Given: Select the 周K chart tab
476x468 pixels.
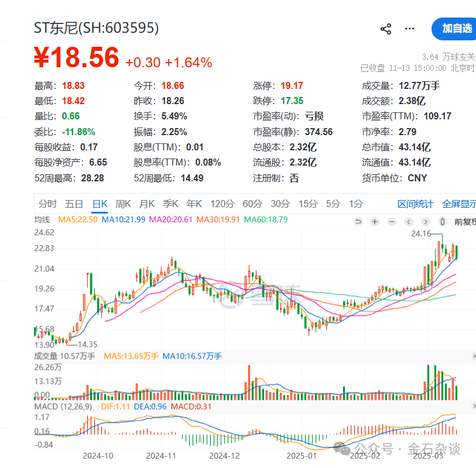Looking at the screenshot, I should click(124, 204).
